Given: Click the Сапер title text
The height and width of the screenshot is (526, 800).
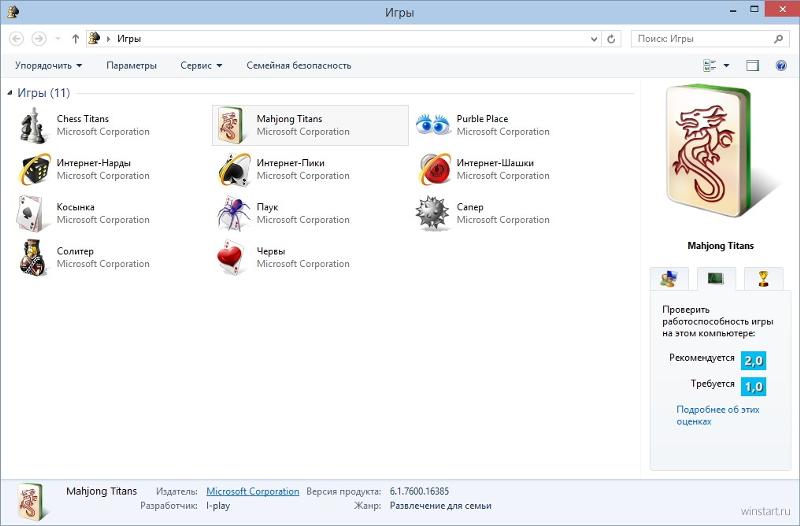Looking at the screenshot, I should 470,207.
